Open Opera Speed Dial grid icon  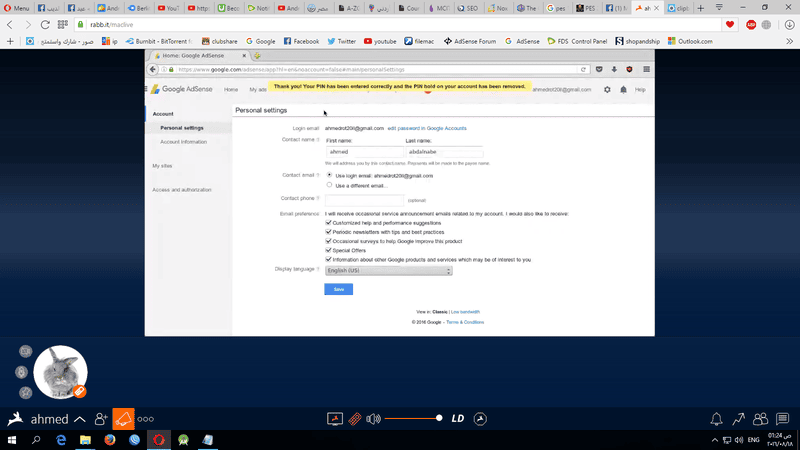tap(63, 24)
